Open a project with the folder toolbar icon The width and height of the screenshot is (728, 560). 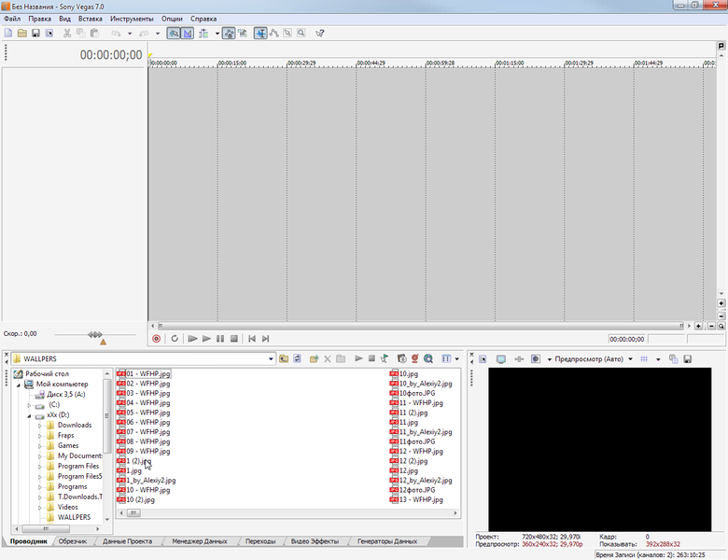click(21, 34)
